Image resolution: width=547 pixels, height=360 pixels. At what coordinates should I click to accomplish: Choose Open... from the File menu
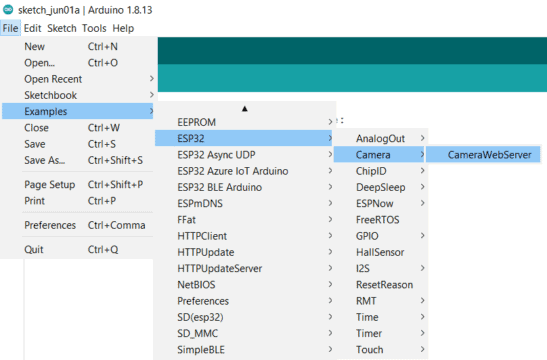[77, 63]
